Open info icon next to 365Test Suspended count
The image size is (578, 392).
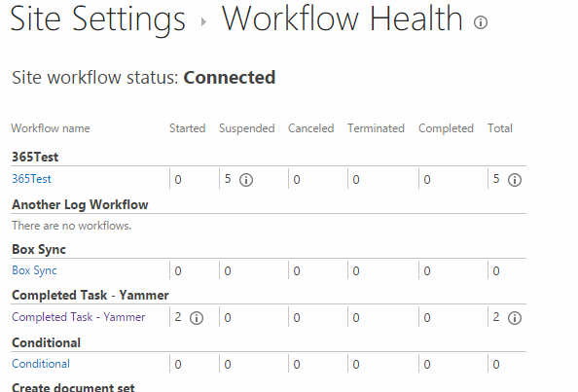246,180
